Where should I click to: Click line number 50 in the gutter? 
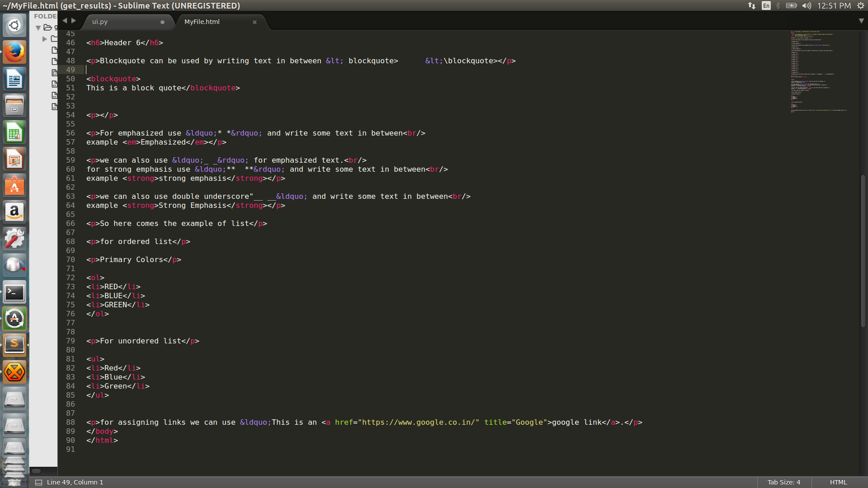click(x=71, y=79)
